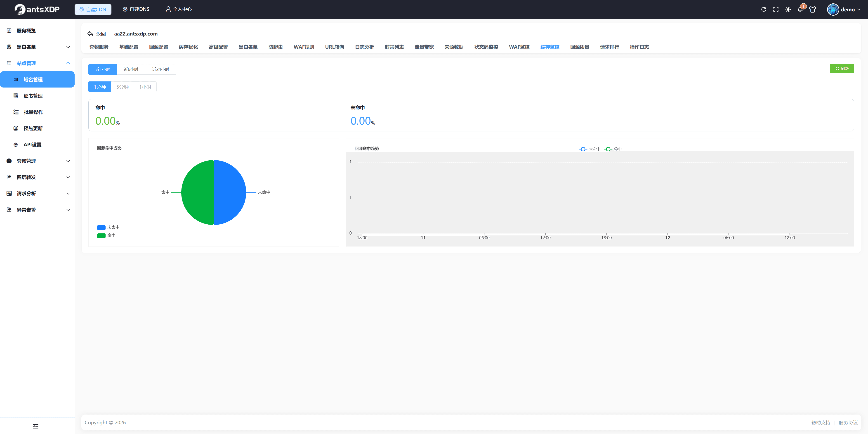868x434 pixels.
Task: Select the 近1小时 time range
Action: click(x=102, y=69)
